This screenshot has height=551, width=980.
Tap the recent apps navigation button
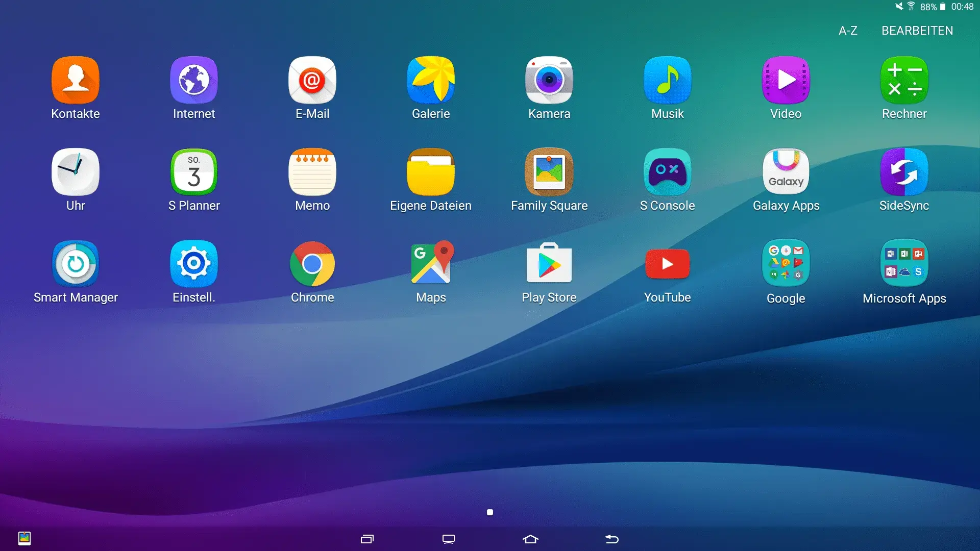pyautogui.click(x=367, y=539)
